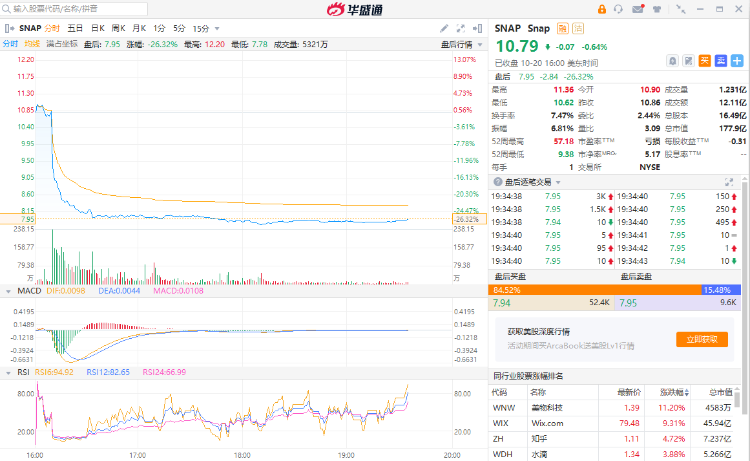This screenshot has width=750, height=461.
Task: Click the 名称 column header
Action: click(538, 393)
